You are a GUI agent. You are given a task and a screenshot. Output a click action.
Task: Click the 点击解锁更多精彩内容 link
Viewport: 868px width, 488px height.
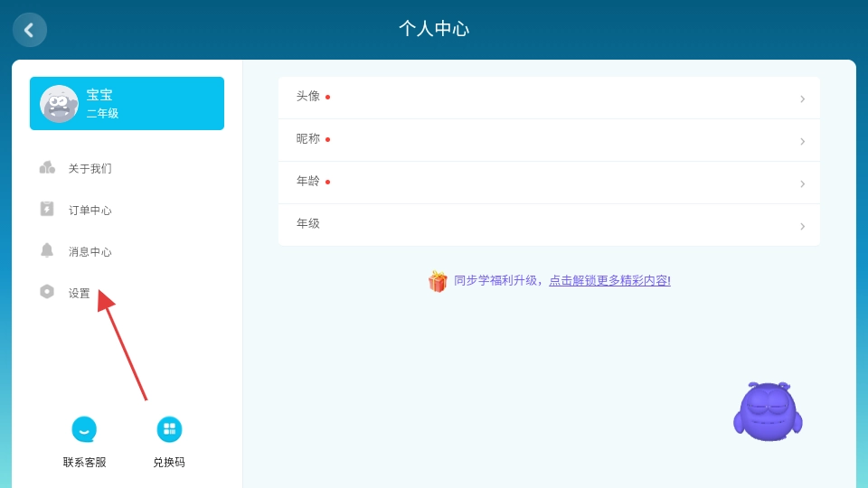pyautogui.click(x=609, y=281)
